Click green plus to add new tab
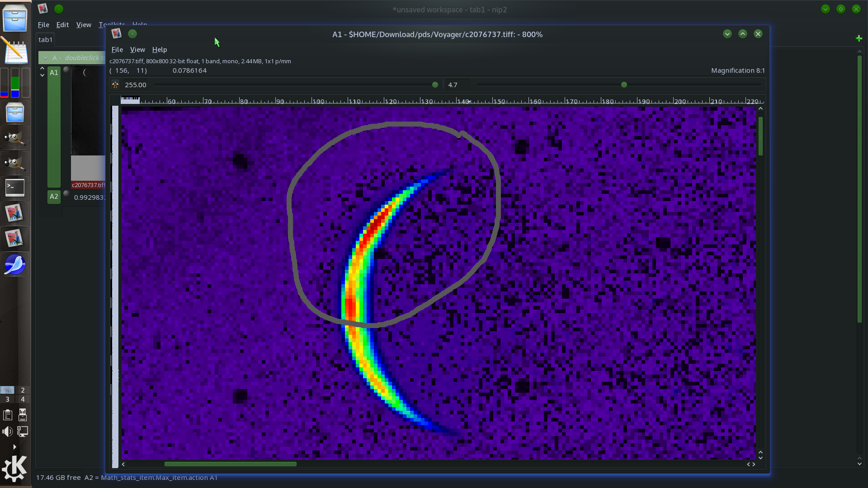This screenshot has width=868, height=488. pyautogui.click(x=859, y=39)
